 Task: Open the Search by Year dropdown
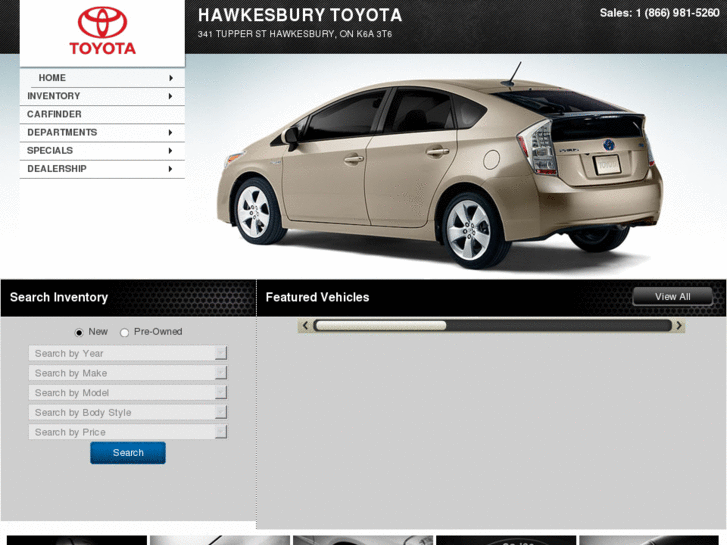tap(128, 353)
